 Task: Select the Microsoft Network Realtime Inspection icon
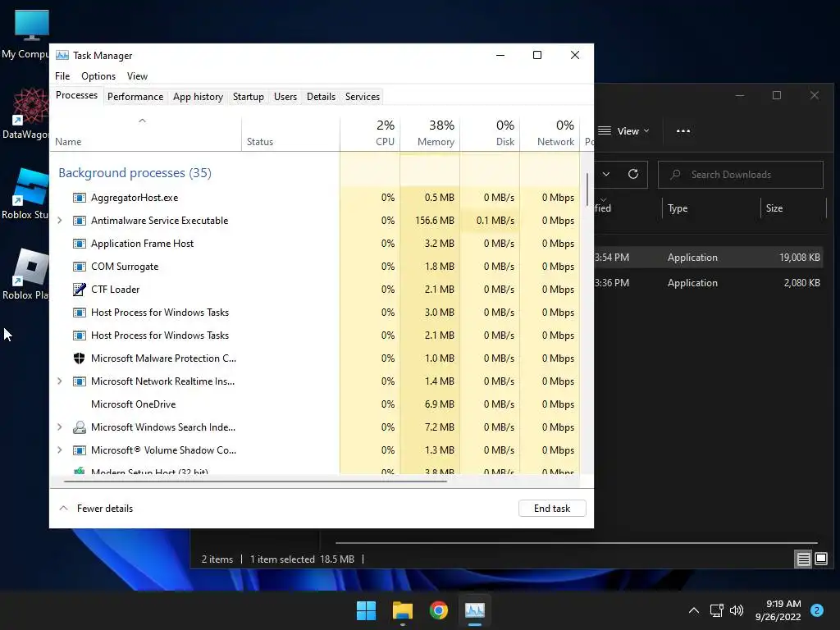pos(80,381)
